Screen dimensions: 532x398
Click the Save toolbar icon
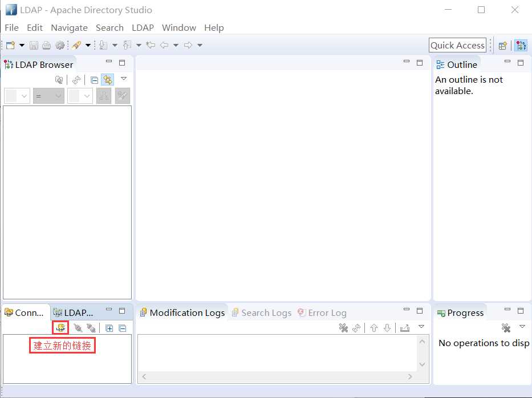(34, 45)
